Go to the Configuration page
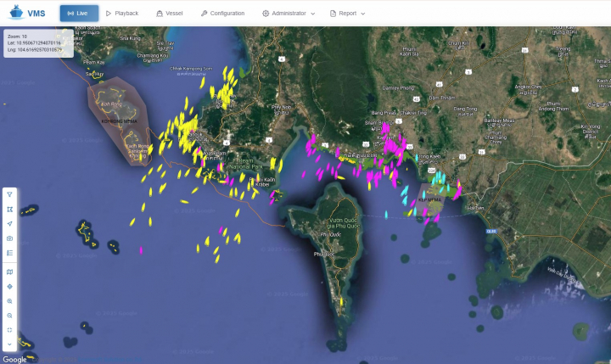 coord(222,14)
